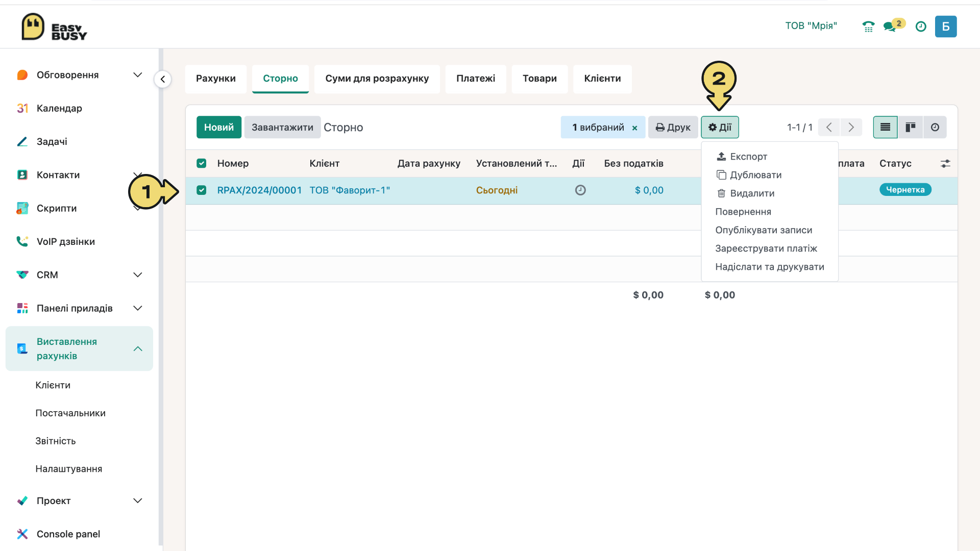Expand the Обговорення sidebar menu

137,75
